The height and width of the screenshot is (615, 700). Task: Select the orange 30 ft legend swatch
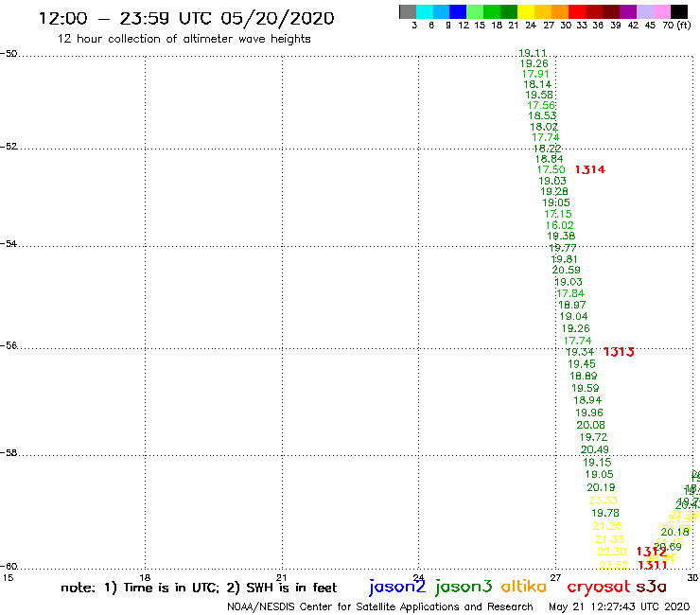[x=560, y=11]
